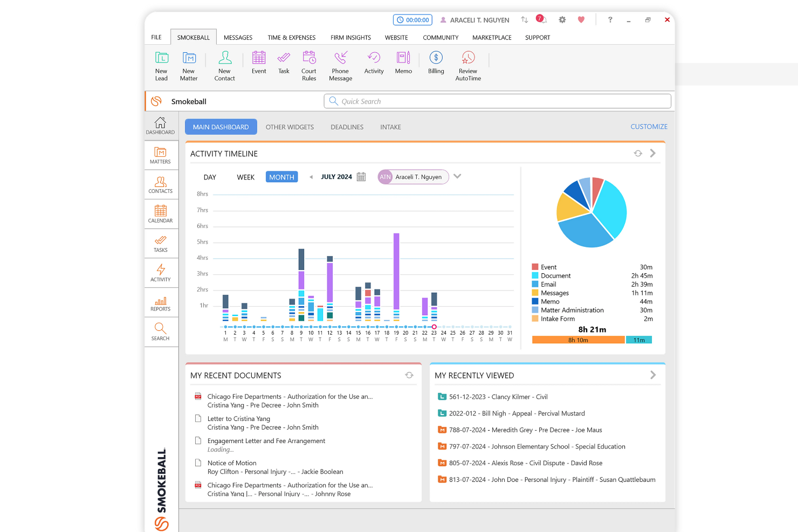Open the COMMUNITY tab
This screenshot has width=798, height=532.
441,38
